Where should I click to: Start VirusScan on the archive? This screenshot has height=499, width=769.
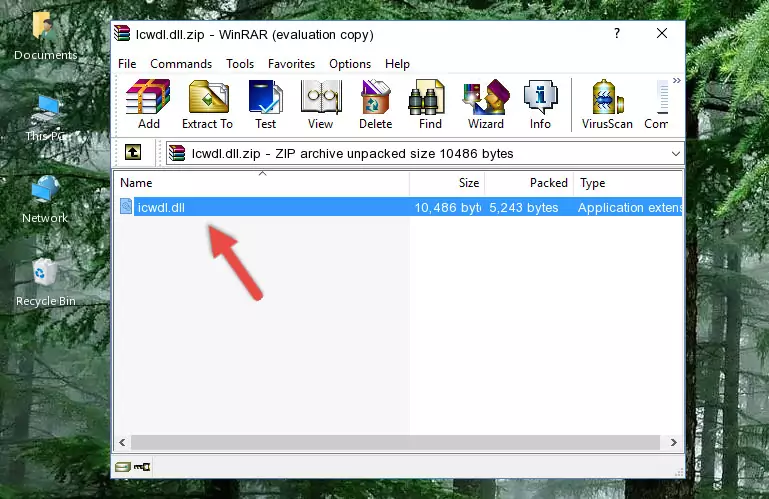point(607,104)
